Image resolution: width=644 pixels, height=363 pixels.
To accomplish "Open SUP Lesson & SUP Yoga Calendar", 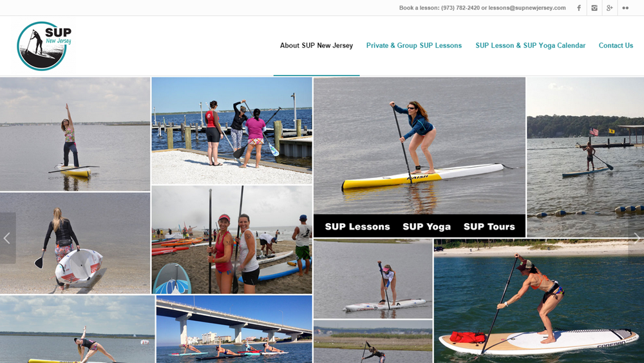I will click(x=530, y=46).
